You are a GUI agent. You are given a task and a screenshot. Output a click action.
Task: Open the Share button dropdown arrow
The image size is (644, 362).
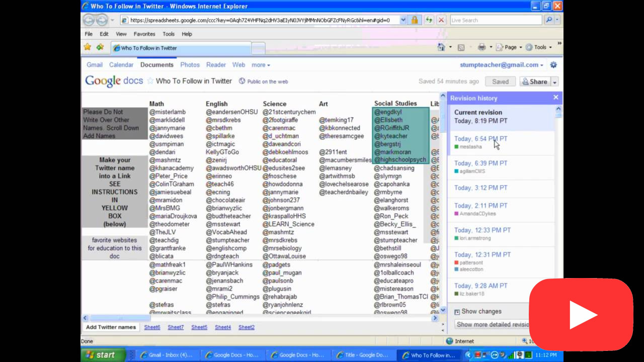(554, 81)
